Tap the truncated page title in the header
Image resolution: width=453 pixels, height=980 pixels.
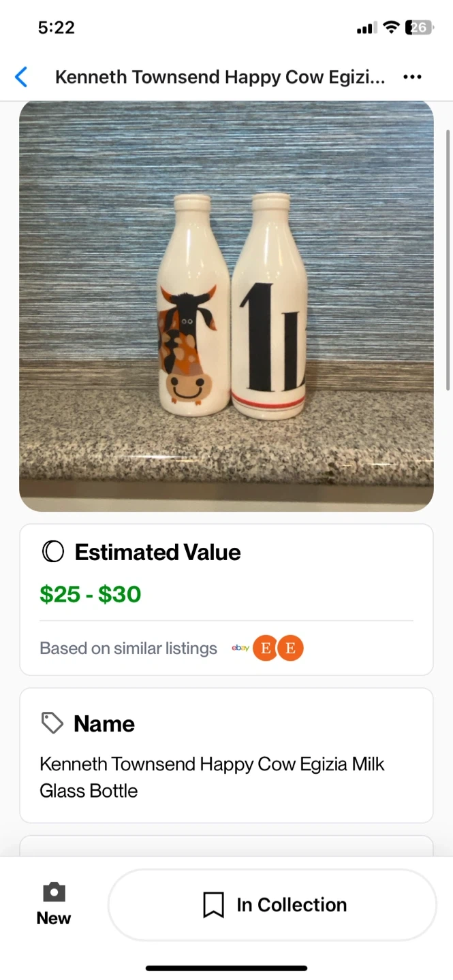[219, 77]
